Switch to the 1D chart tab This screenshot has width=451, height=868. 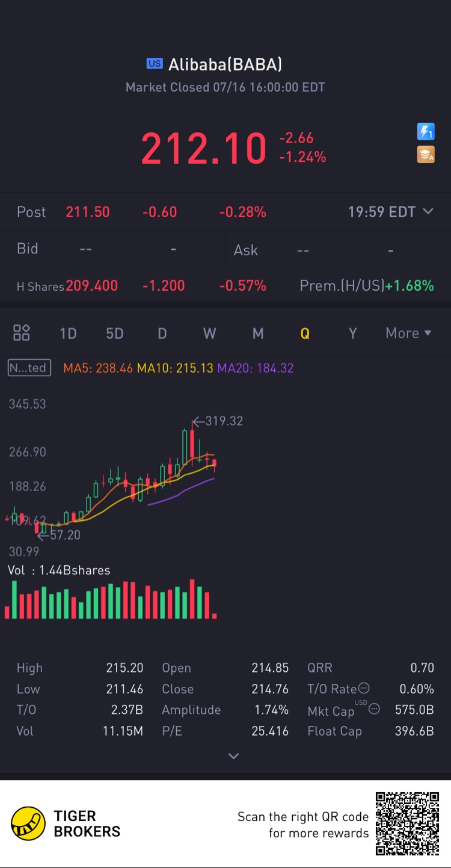68,333
